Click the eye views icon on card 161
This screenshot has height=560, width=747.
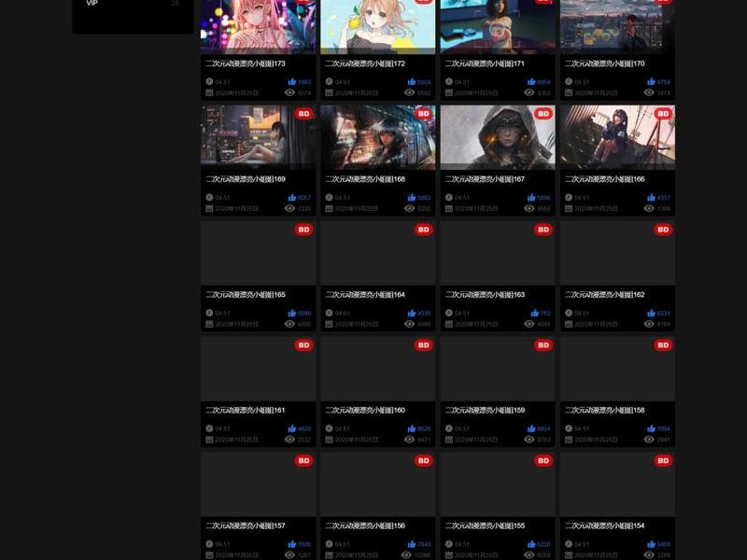click(x=289, y=440)
